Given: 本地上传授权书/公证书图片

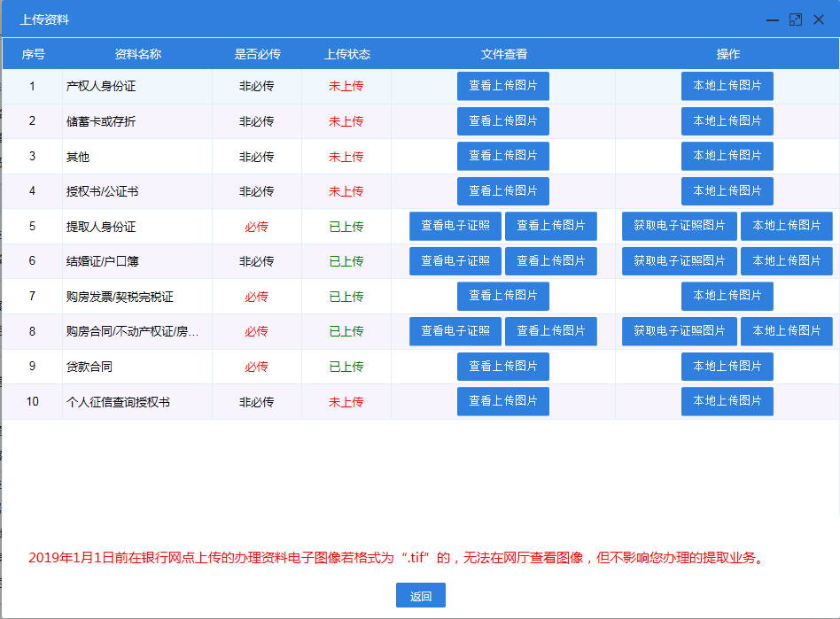Looking at the screenshot, I should [x=727, y=191].
